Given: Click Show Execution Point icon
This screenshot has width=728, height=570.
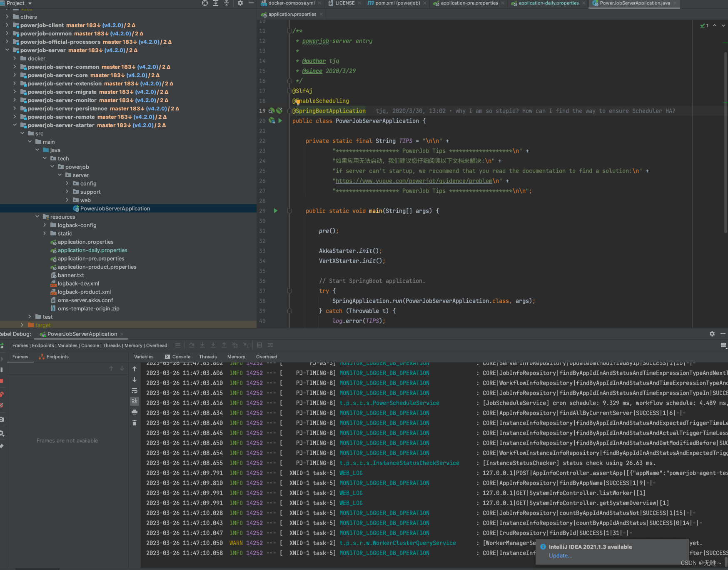Looking at the screenshot, I should point(178,345).
